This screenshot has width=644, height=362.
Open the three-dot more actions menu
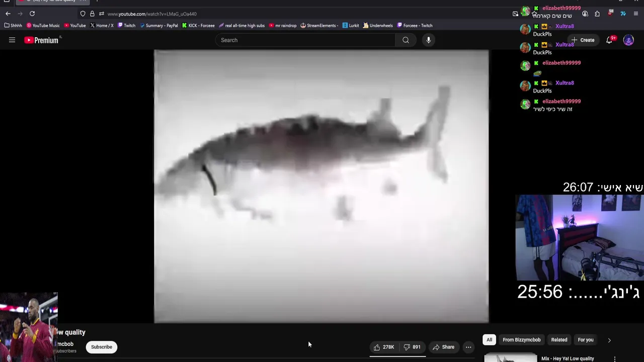point(468,347)
